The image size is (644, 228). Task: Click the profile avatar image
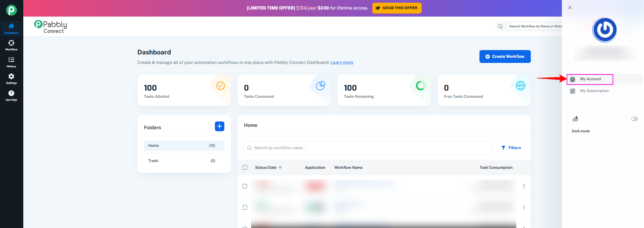pyautogui.click(x=605, y=30)
